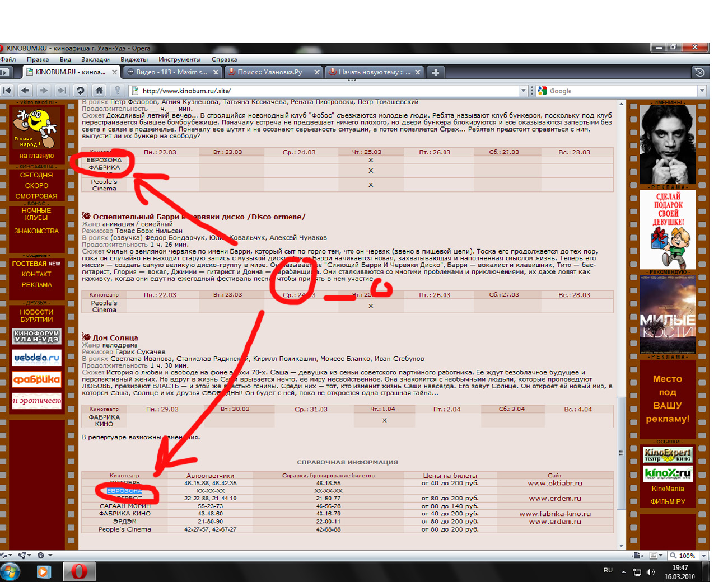Switch to the Начать новую тему tab
728x582 pixels.
[375, 72]
